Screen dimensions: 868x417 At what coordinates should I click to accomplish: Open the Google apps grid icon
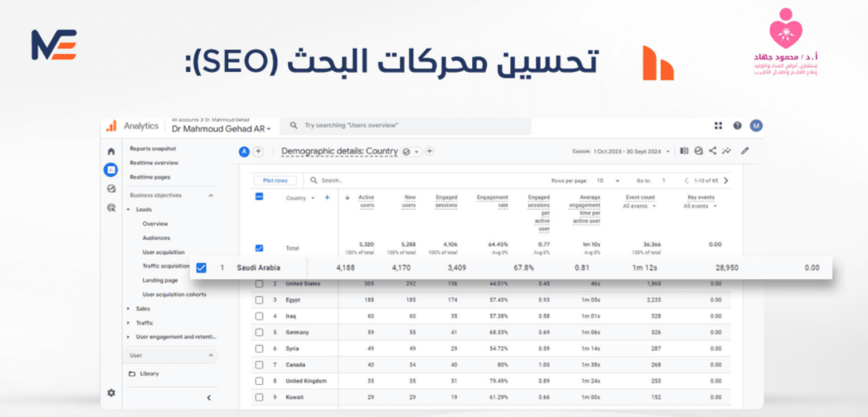point(718,126)
